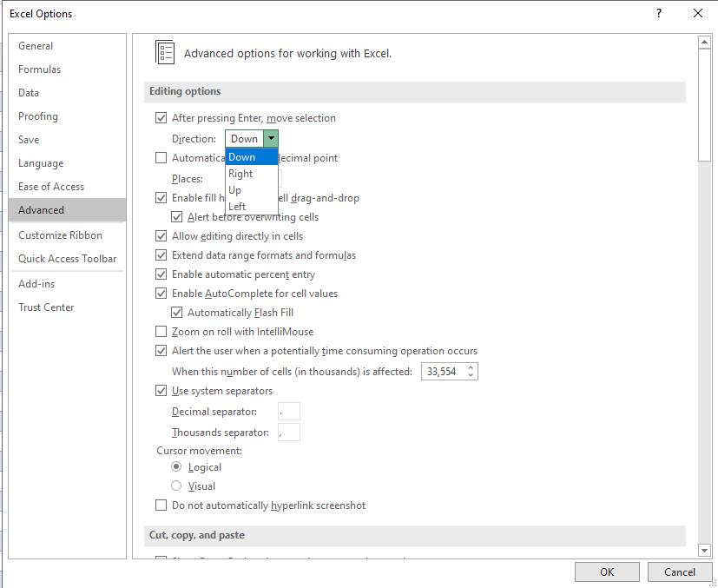Select 'Right' from the open Direction list
Screen dimensions: 718x588
tap(240, 173)
